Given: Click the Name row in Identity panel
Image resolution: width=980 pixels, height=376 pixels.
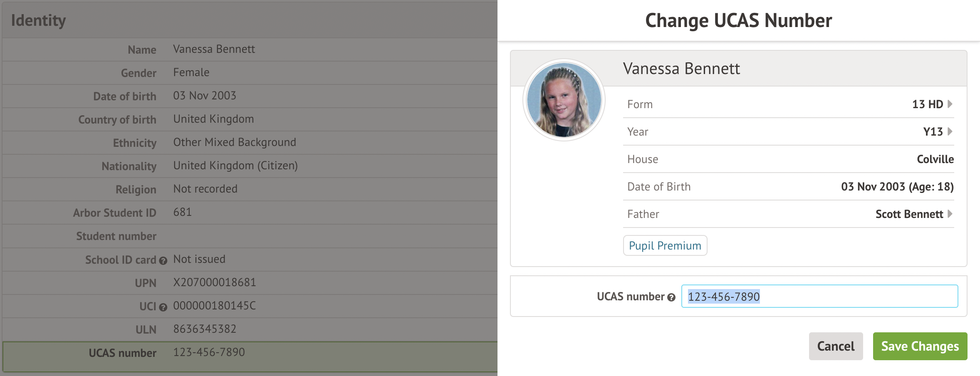Looking at the screenshot, I should tap(250, 49).
